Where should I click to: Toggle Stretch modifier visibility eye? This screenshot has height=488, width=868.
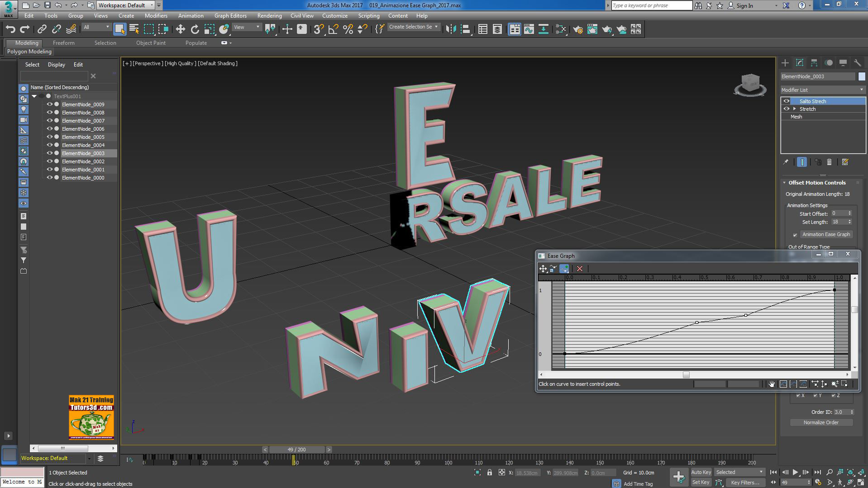(x=787, y=109)
